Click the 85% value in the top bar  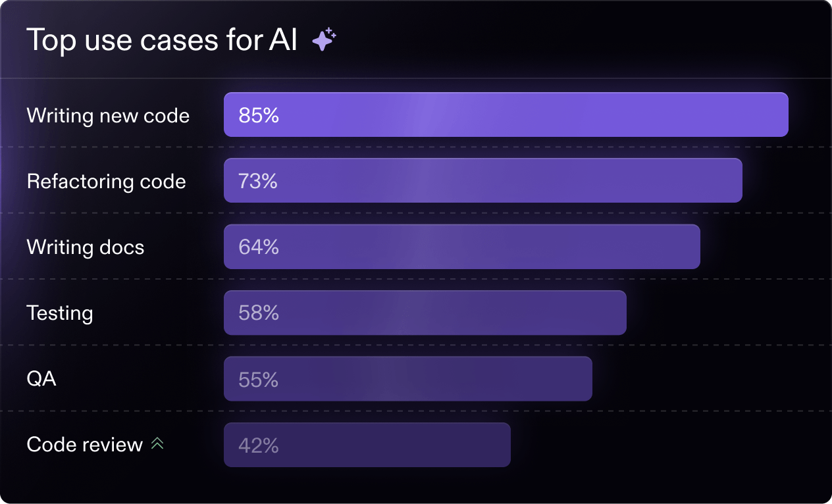259,116
